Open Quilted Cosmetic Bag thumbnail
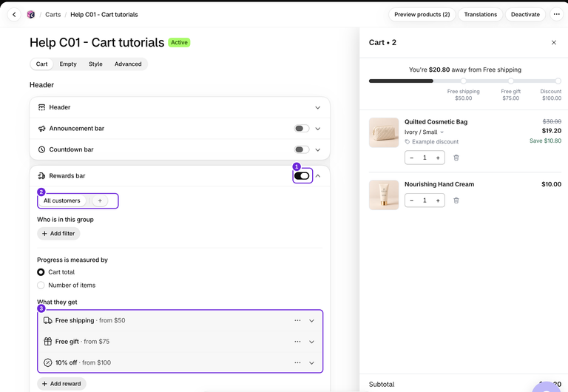The width and height of the screenshot is (568, 392). (384, 132)
